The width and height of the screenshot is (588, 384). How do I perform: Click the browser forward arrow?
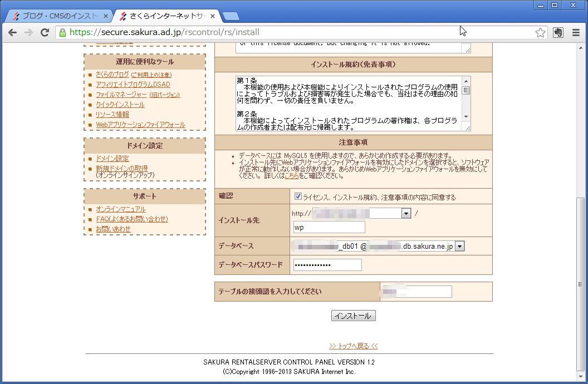tap(28, 33)
